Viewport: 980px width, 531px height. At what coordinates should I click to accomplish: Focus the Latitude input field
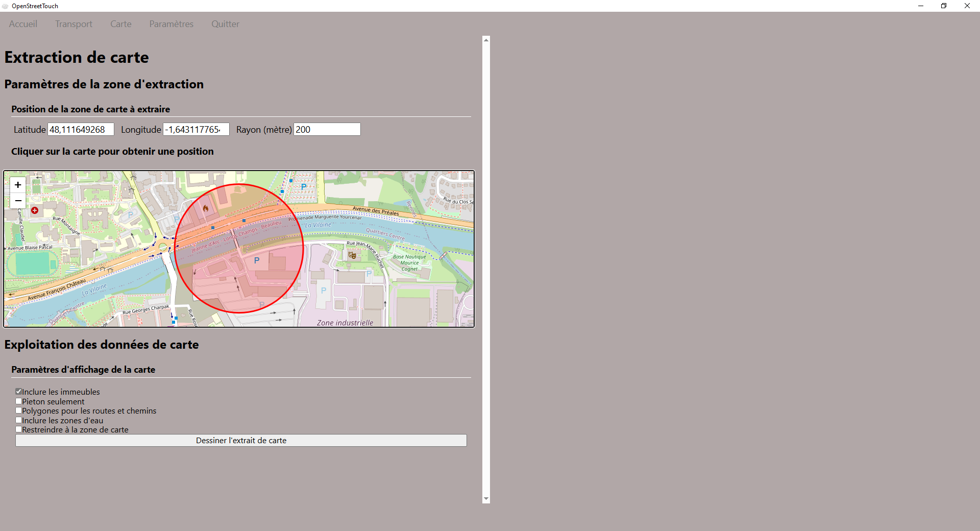tap(81, 130)
